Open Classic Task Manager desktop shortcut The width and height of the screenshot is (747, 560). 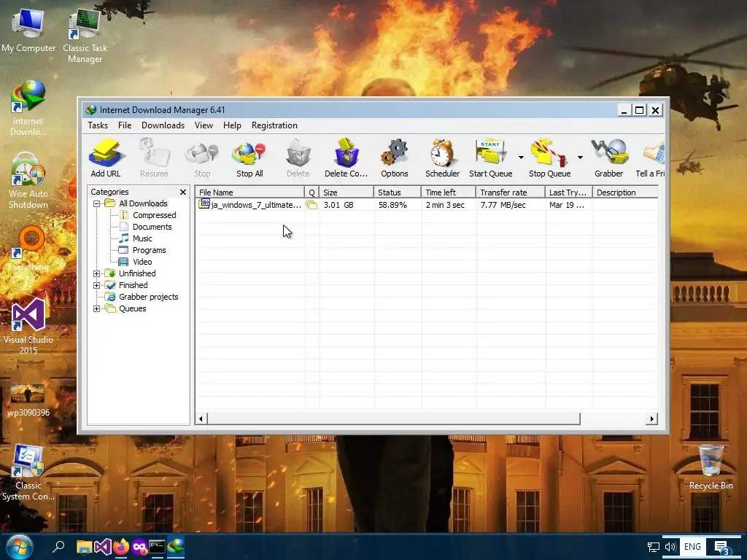click(85, 35)
